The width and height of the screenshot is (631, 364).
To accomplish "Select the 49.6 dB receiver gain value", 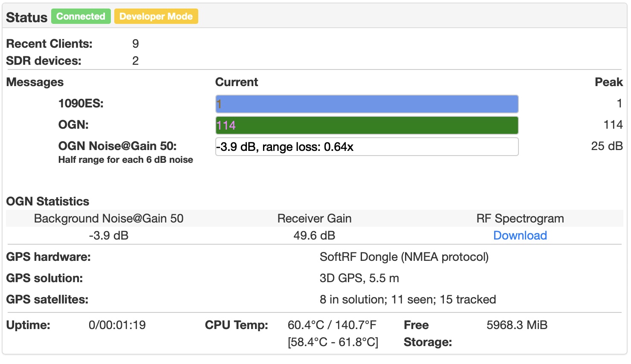I will click(314, 235).
